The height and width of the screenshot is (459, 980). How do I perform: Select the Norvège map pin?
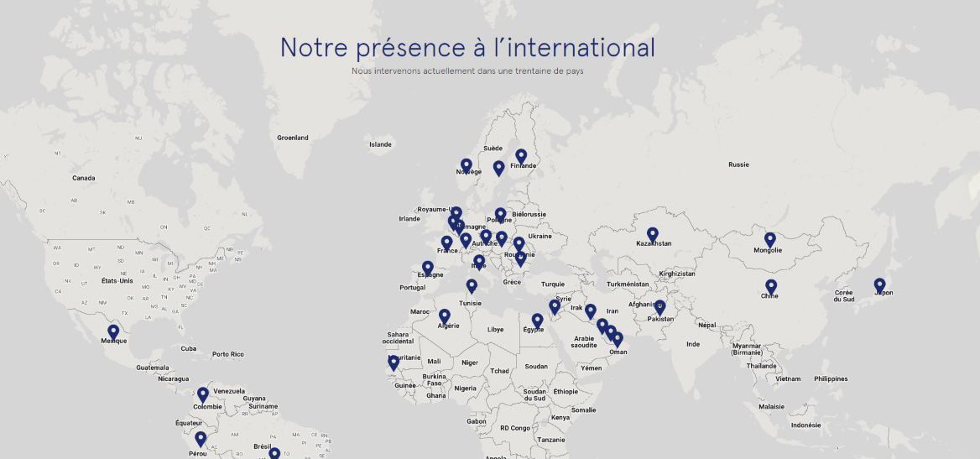(467, 165)
